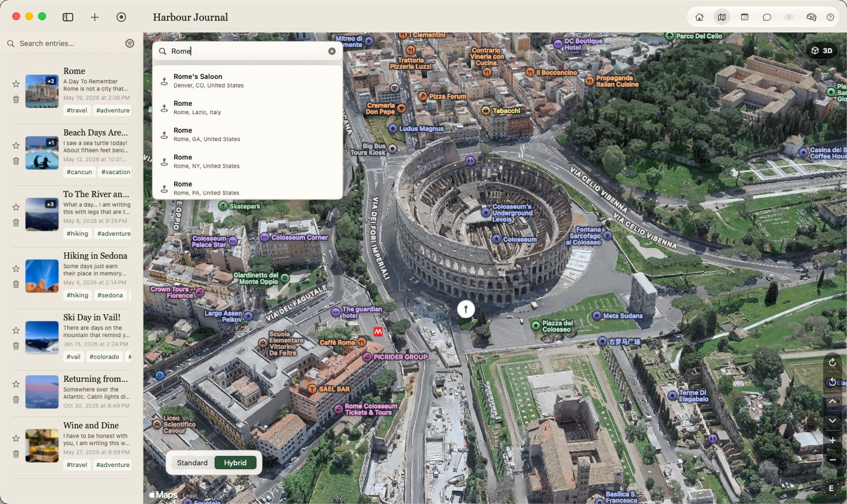Favorite the Rome entry star
The width and height of the screenshot is (847, 504).
pyautogui.click(x=16, y=84)
